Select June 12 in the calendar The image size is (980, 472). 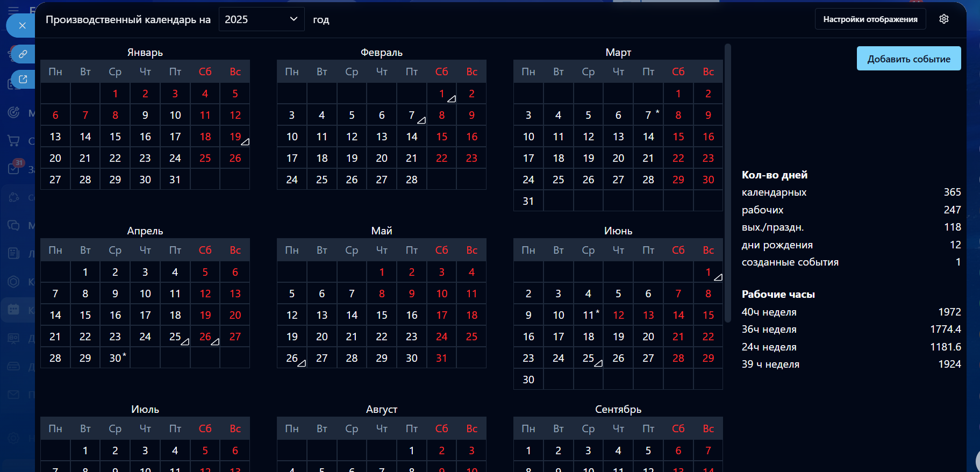tap(619, 315)
